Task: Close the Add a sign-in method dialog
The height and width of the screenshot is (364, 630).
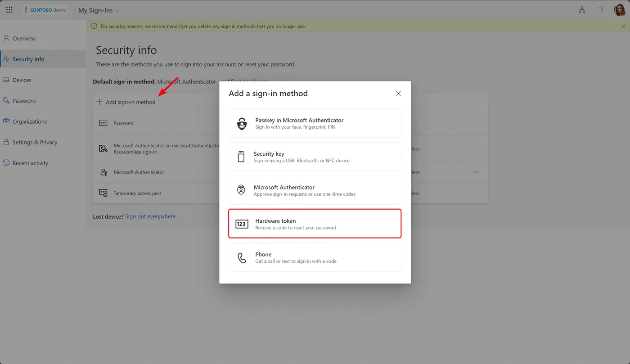Action: point(398,94)
